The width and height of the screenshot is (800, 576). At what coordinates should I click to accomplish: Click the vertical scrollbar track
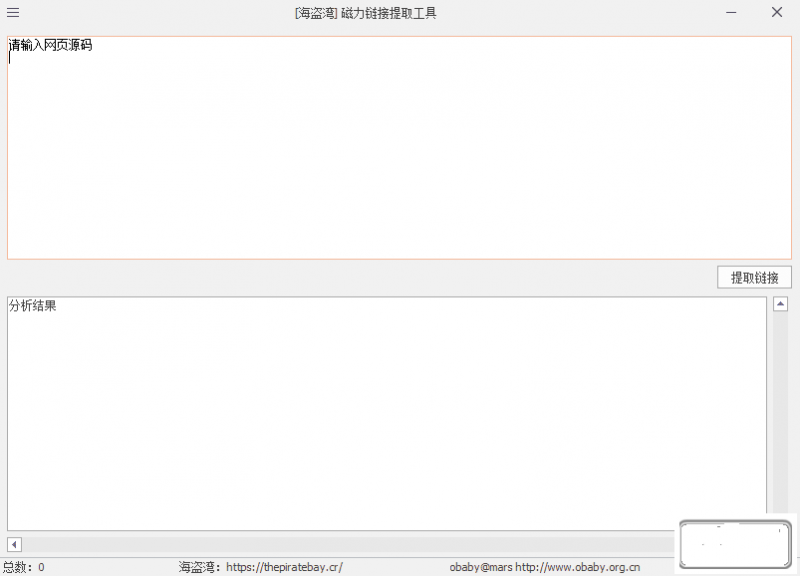click(782, 420)
